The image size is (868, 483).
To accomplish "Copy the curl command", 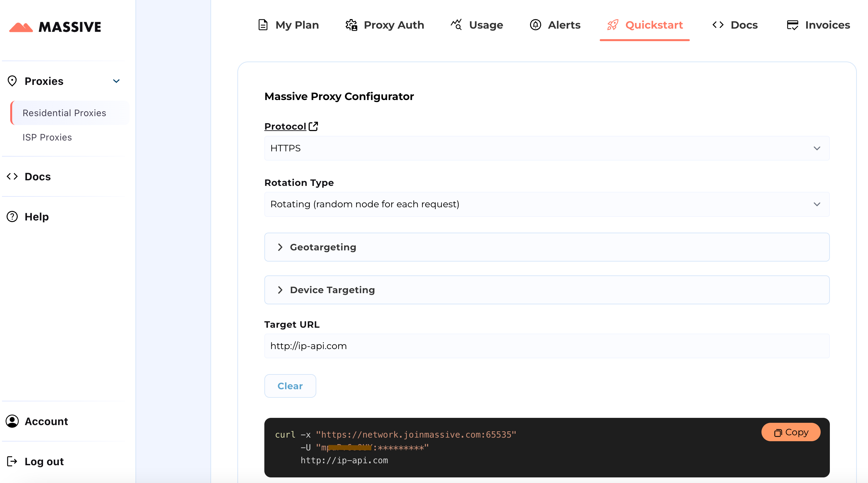I will point(791,432).
